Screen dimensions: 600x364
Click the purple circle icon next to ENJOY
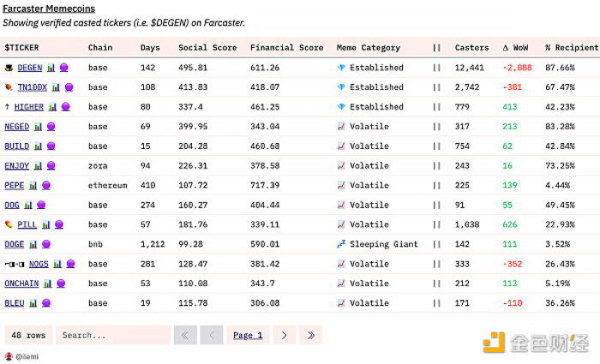point(51,165)
